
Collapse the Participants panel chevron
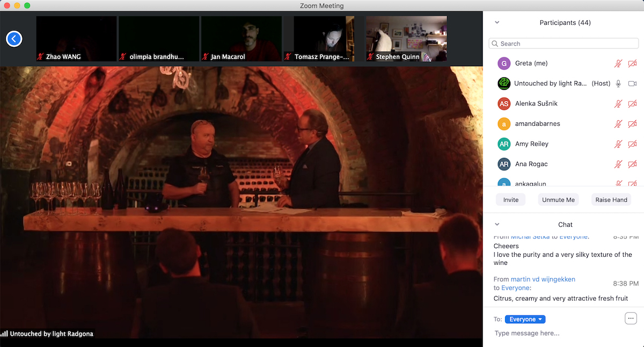pyautogui.click(x=497, y=23)
